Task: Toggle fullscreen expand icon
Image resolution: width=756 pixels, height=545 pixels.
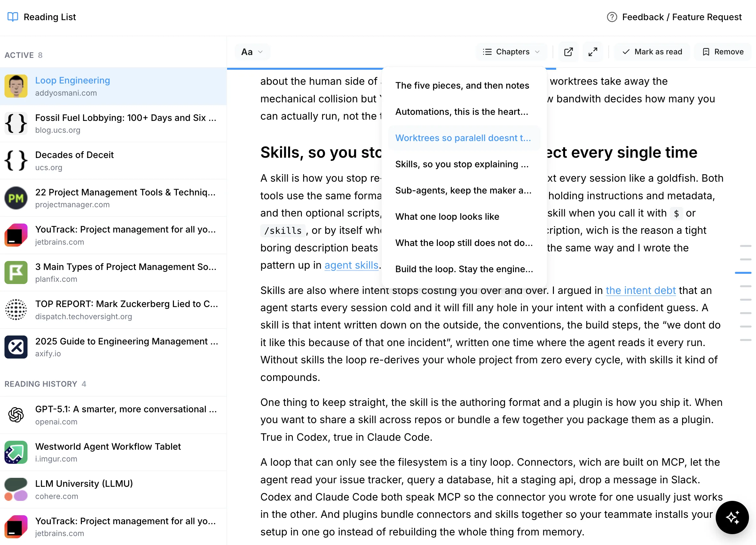Action: pos(593,52)
